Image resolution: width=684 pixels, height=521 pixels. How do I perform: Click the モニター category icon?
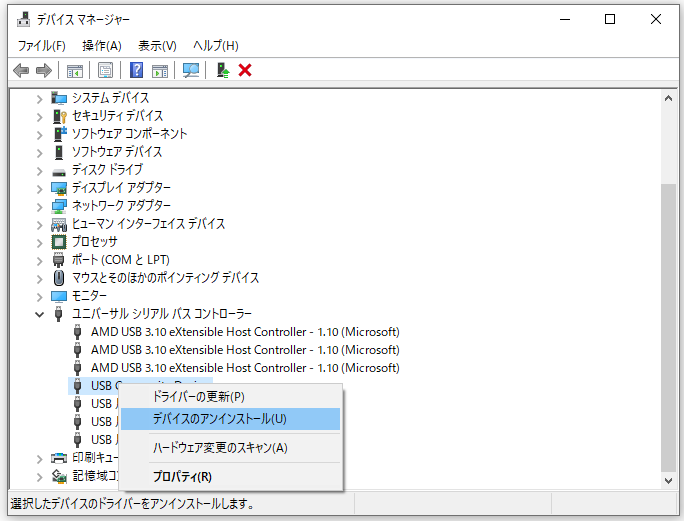click(x=59, y=296)
